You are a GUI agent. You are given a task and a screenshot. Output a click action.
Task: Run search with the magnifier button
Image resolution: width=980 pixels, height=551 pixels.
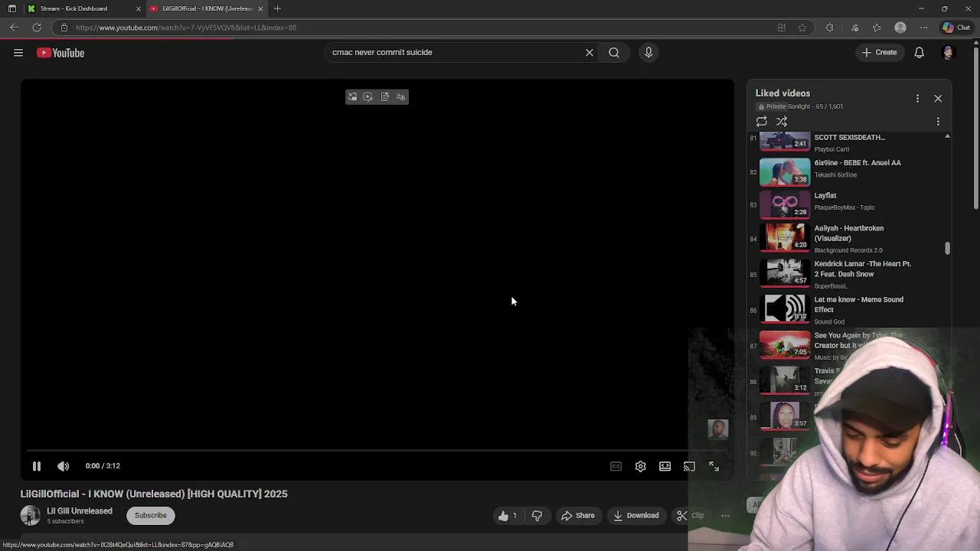click(614, 53)
